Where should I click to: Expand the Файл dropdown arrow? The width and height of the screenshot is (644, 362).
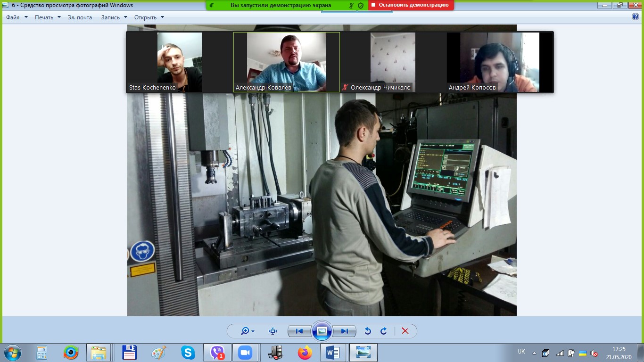point(26,17)
